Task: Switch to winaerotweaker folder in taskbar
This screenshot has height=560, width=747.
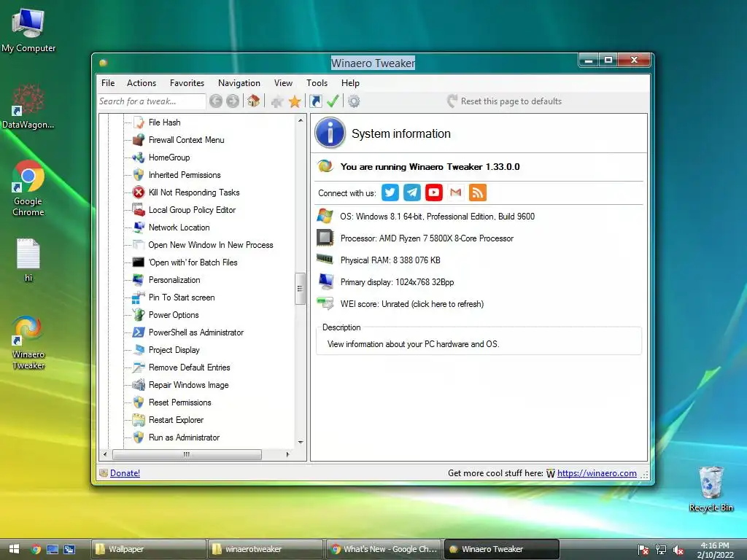Action: (x=266, y=549)
